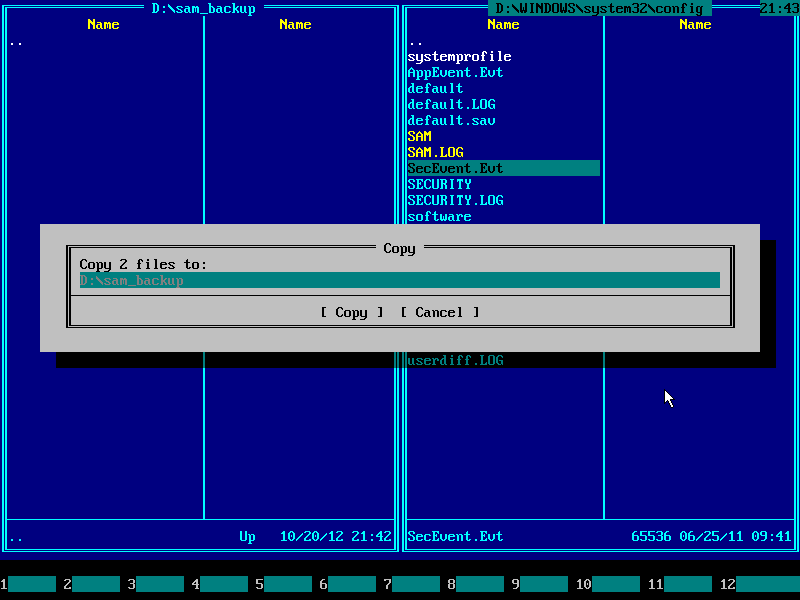Select the SAM file
Image resolution: width=800 pixels, height=600 pixels.
point(419,136)
